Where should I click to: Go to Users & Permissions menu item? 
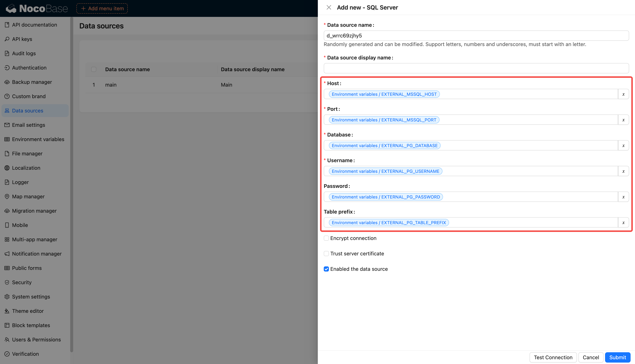(36, 340)
